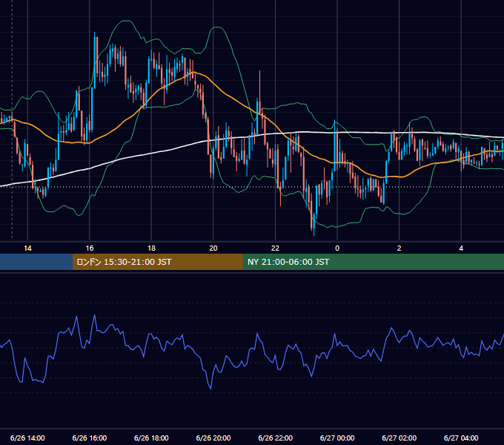This screenshot has height=445, width=504.
Task: Select the ロンドン 15:30-21:00 JST session bar
Action: (157, 262)
